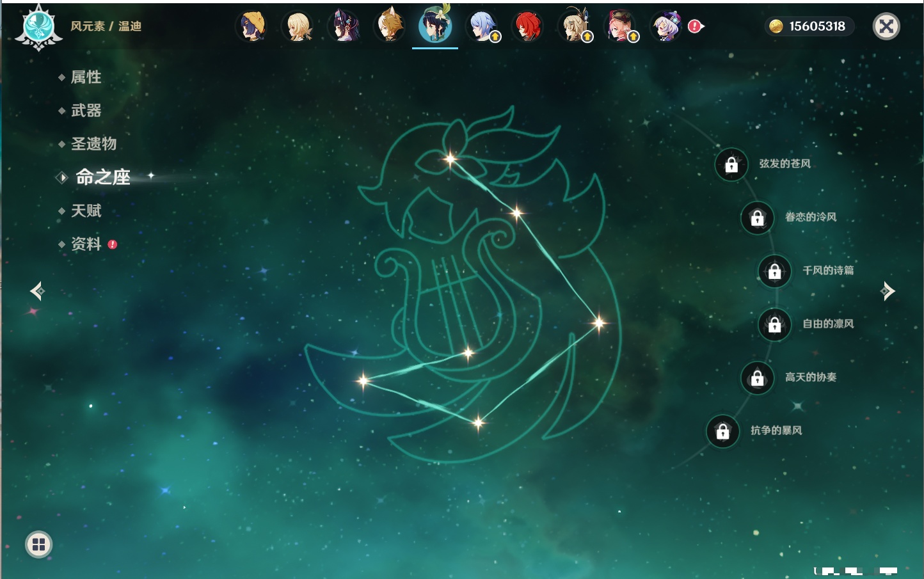Select the 抗争的暴风 constellation label
The image size is (924, 579).
point(776,431)
